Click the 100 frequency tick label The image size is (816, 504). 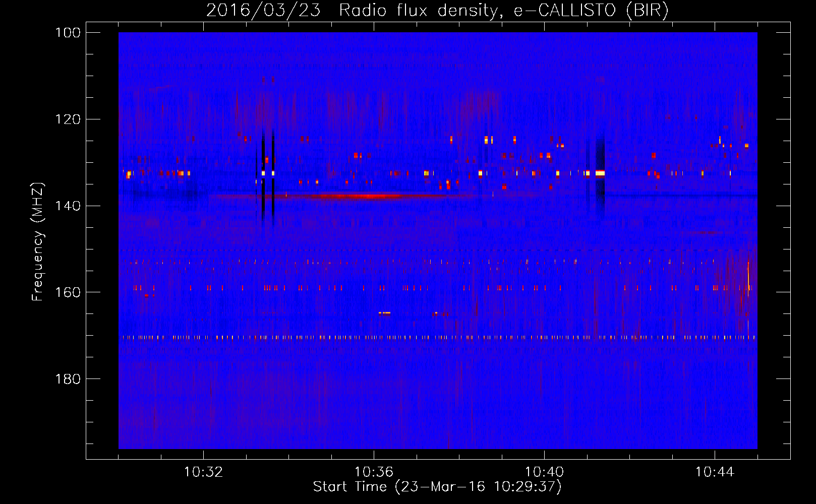point(68,33)
